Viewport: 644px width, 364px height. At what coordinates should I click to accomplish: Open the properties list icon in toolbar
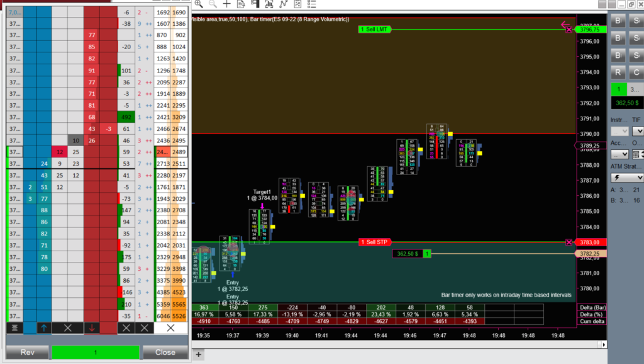click(x=312, y=4)
